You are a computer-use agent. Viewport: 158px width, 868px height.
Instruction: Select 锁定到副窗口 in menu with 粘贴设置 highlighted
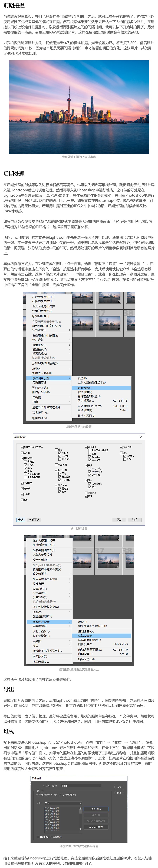(x=49, y=560)
